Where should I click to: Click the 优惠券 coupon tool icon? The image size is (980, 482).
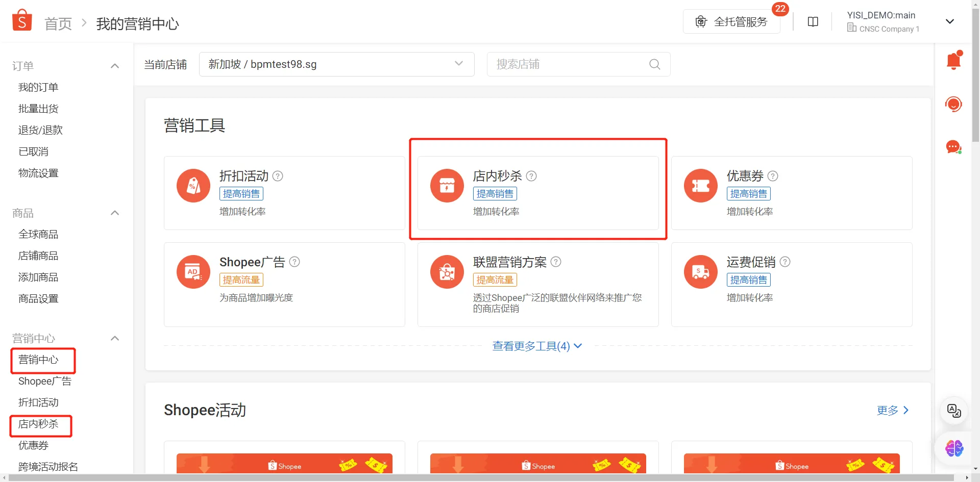(x=700, y=186)
